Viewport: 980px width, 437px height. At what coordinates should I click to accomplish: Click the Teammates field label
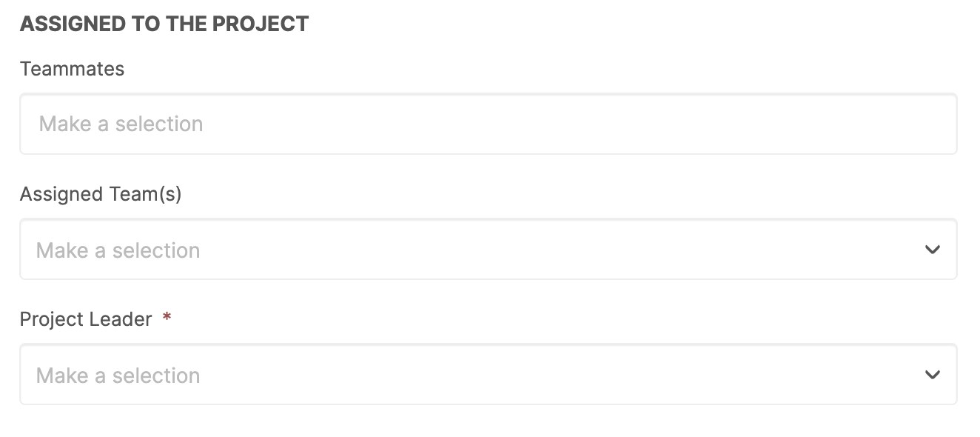72,69
